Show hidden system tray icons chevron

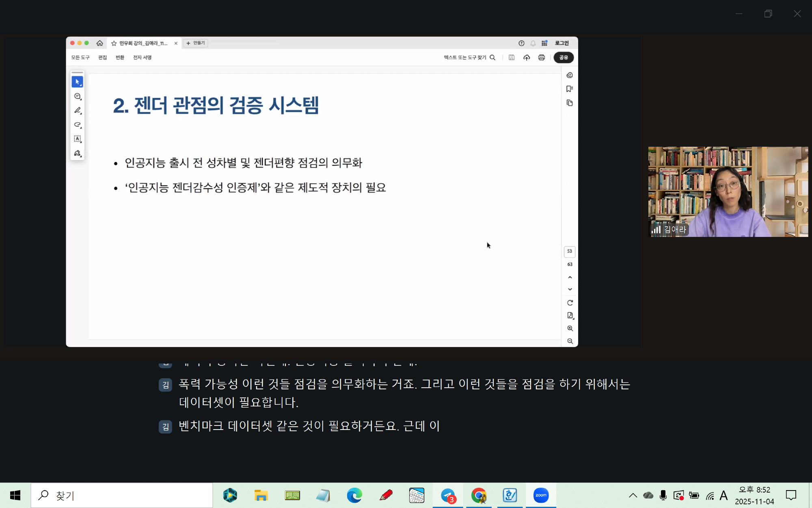tap(633, 495)
